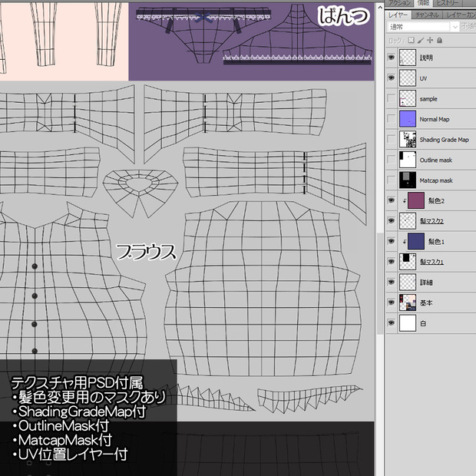Click the lock position move icon
The width and height of the screenshot is (476, 476).
[430, 40]
